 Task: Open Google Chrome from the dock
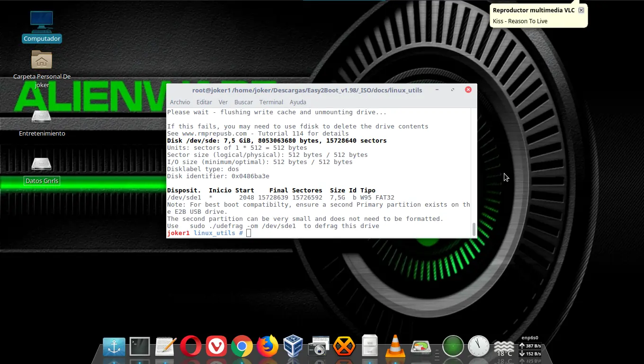click(242, 346)
